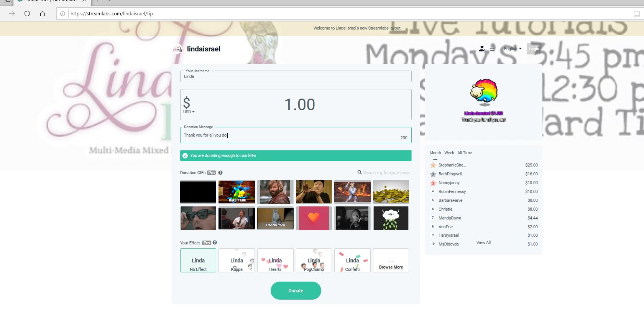Choose the THANK YOU cat GIF
This screenshot has height=310, width=644.
tap(275, 218)
